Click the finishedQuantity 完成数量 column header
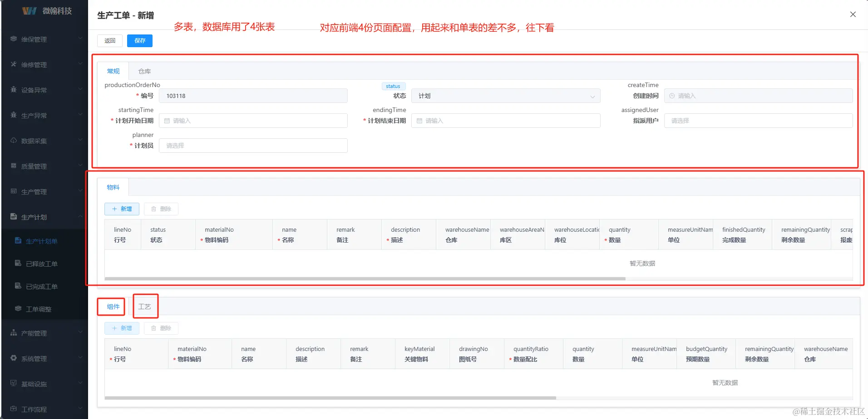Image resolution: width=868 pixels, height=419 pixels. pyautogui.click(x=742, y=235)
